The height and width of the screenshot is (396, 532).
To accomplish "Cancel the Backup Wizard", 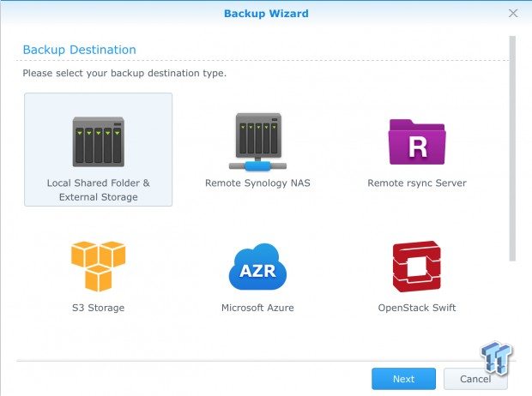I will (x=475, y=379).
